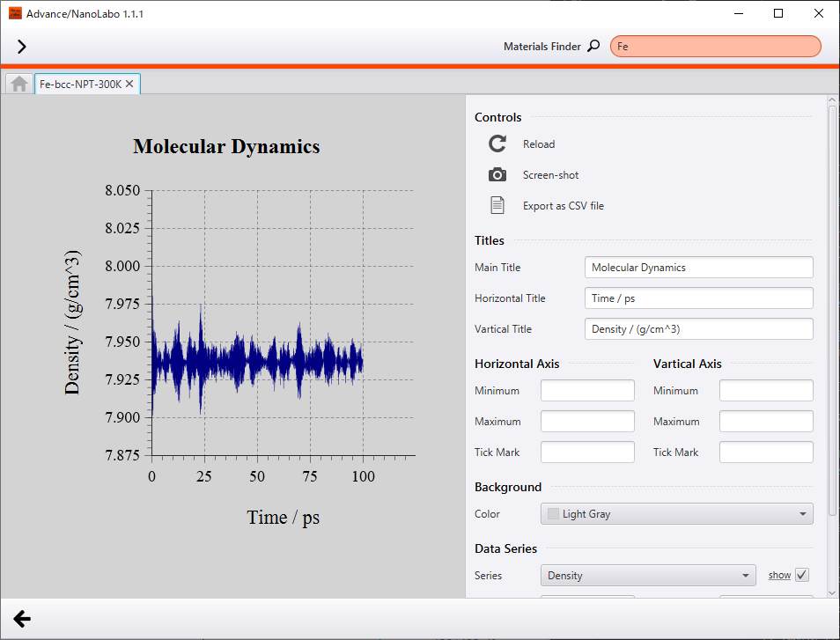Click the Reload circular arrow icon

[497, 143]
